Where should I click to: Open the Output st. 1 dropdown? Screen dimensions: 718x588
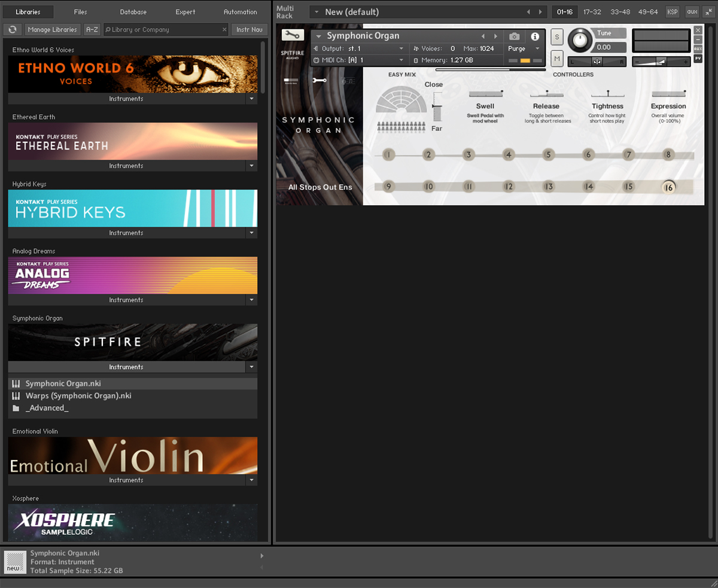(401, 48)
